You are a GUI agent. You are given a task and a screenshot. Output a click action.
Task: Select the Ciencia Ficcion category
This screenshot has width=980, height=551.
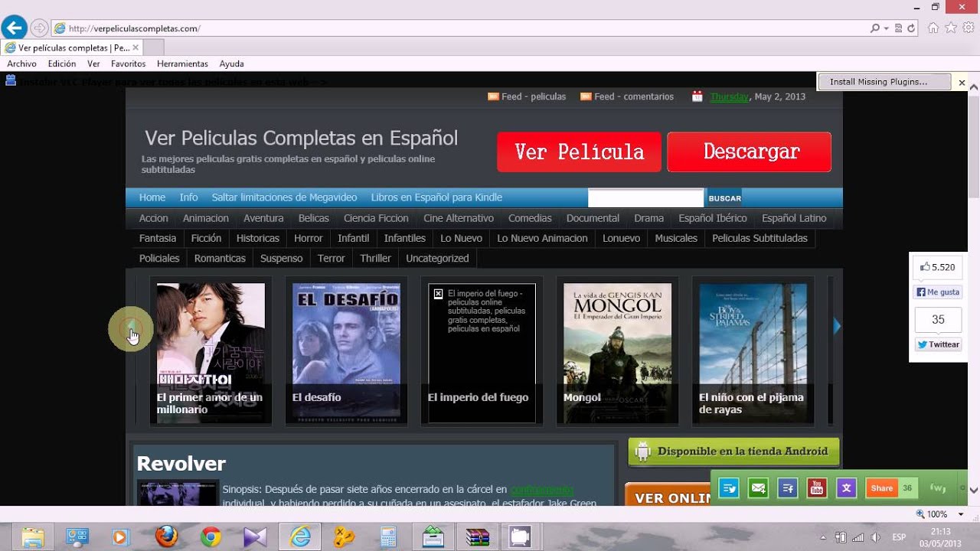click(376, 218)
